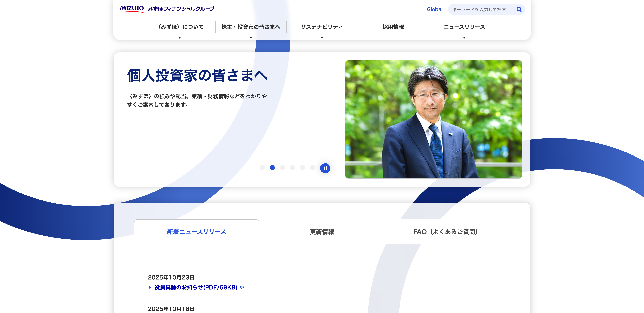Expand the 株主・投資家の皆さまへ menu arrow
The image size is (644, 313).
(x=251, y=37)
